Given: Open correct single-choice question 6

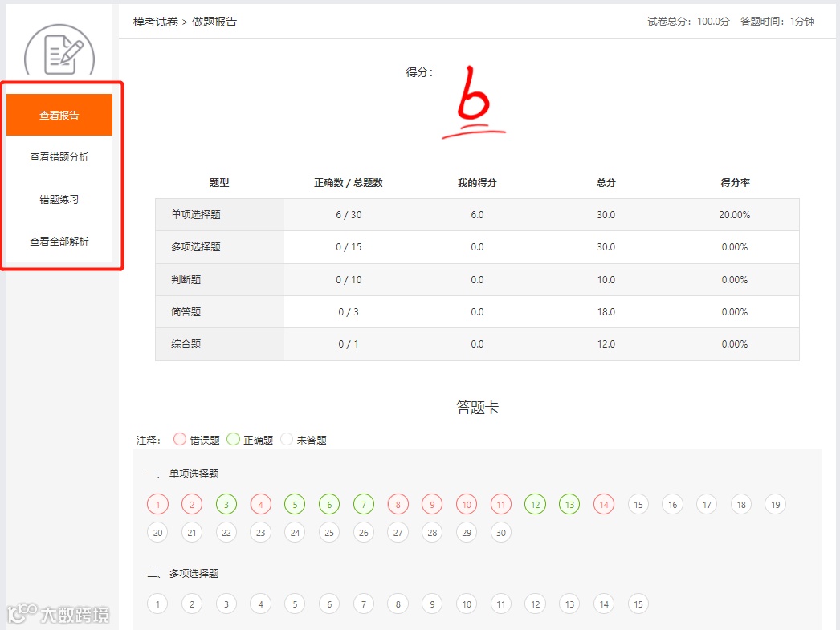Looking at the screenshot, I should point(329,504).
